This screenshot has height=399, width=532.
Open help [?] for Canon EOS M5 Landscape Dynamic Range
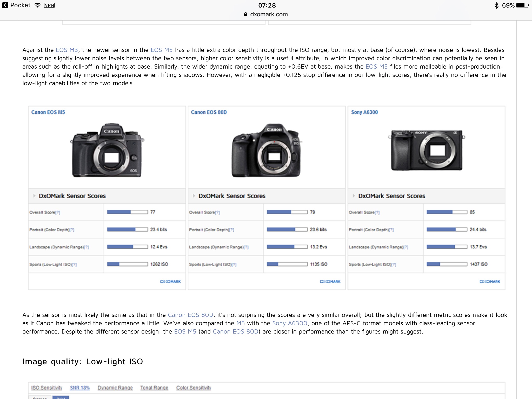pyautogui.click(x=86, y=247)
